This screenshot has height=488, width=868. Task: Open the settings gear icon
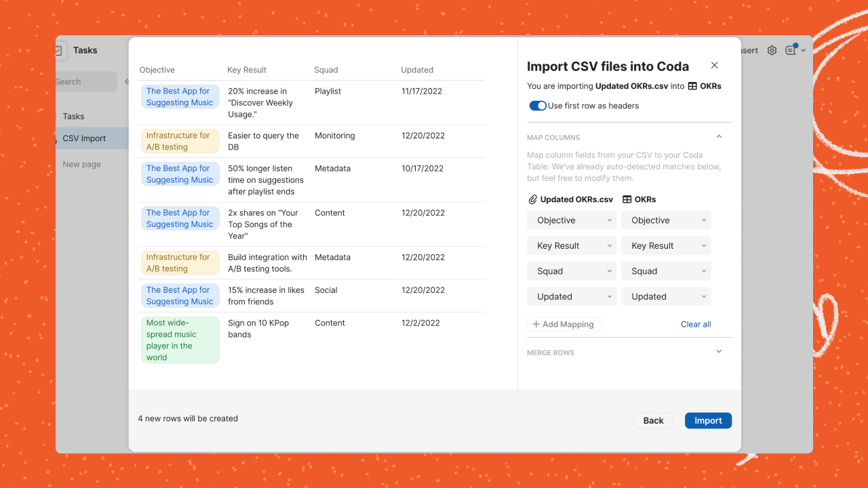coord(772,50)
